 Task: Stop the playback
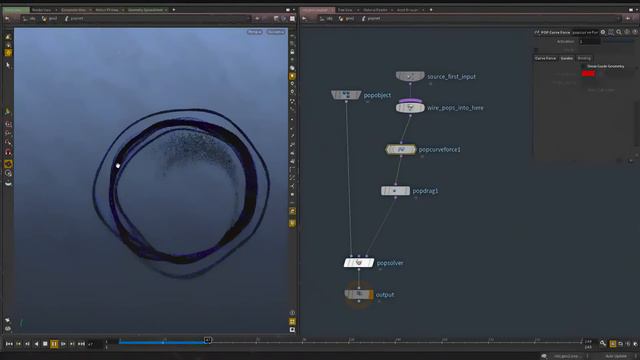(45, 344)
